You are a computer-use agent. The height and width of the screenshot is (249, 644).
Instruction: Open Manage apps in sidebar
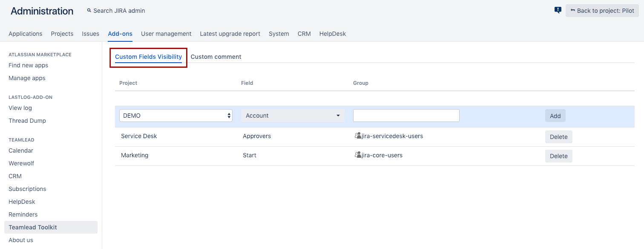pyautogui.click(x=27, y=78)
